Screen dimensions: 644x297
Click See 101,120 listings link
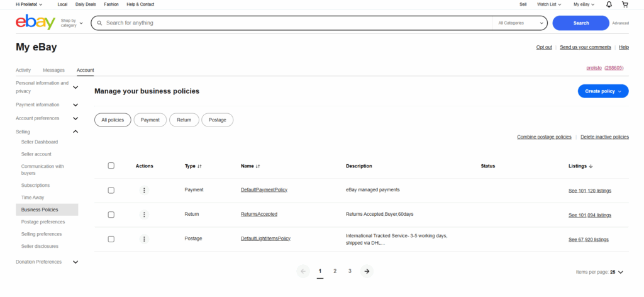tap(590, 191)
